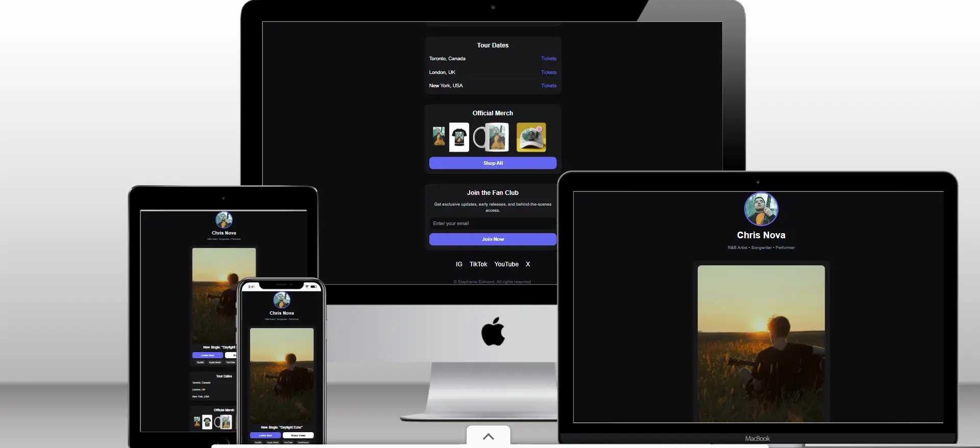View the cap merch item on iMac
Screen dimensions: 980x448
(531, 137)
